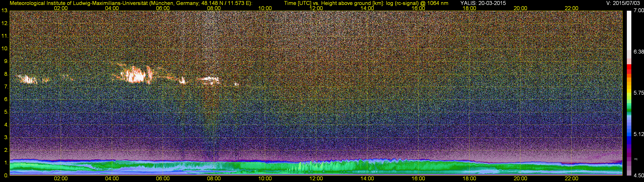Viewport: 644px width, 182px height.
Task: Click the 04:00 label on the bottom time axis
Action: [112, 179]
